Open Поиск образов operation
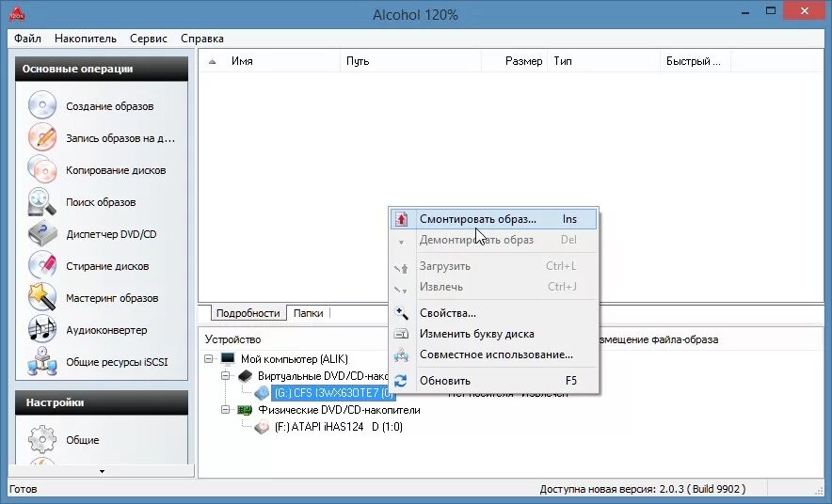This screenshot has height=504, width=832. pyautogui.click(x=102, y=202)
